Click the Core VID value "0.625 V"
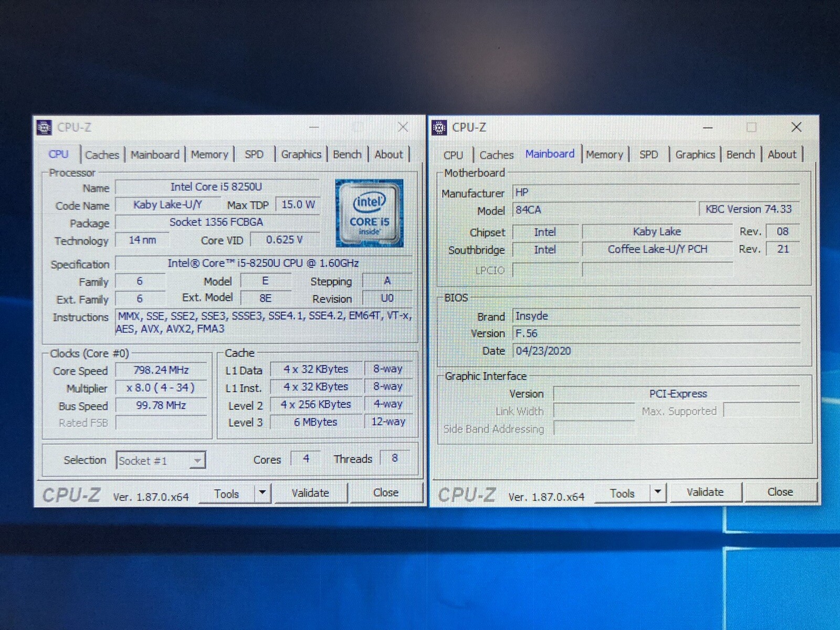840x630 pixels. (x=285, y=240)
